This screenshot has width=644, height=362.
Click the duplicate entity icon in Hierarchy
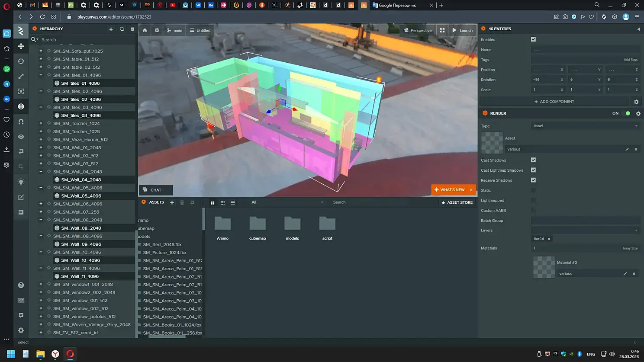coord(122,29)
